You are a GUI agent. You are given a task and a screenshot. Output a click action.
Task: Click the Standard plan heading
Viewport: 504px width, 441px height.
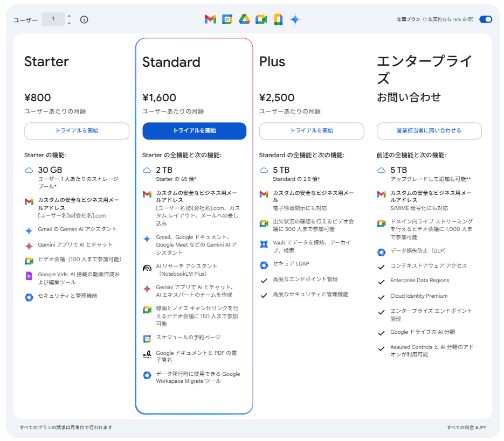click(x=171, y=62)
